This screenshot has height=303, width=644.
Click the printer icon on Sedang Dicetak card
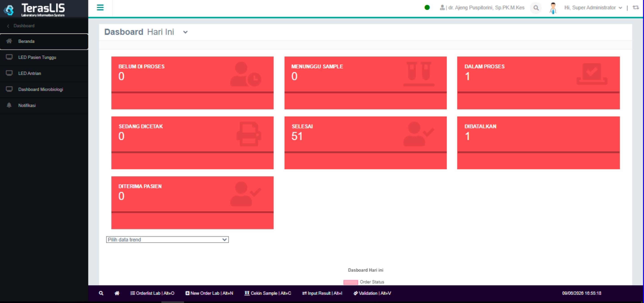(249, 134)
